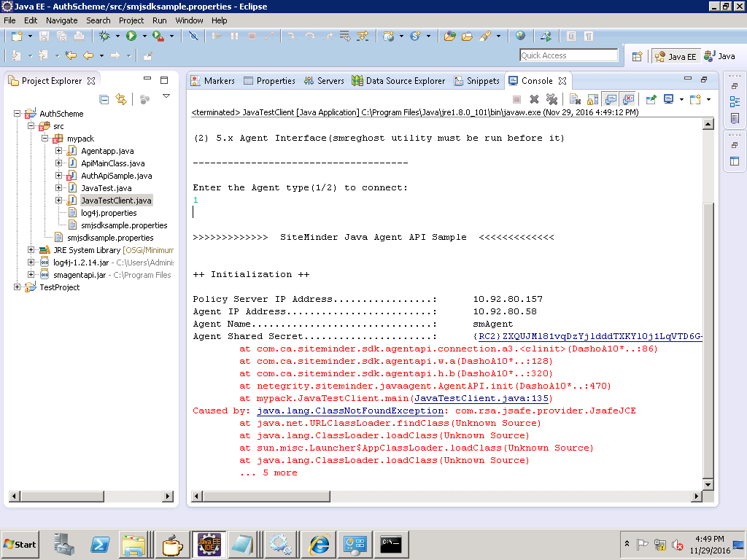Click Remove All Terminated Launches icon
The height and width of the screenshot is (560, 747).
pos(551,99)
